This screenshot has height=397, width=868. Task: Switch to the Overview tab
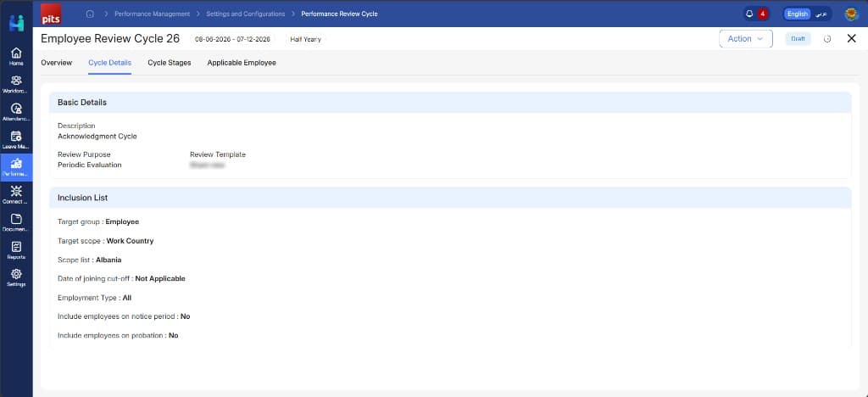pyautogui.click(x=57, y=63)
